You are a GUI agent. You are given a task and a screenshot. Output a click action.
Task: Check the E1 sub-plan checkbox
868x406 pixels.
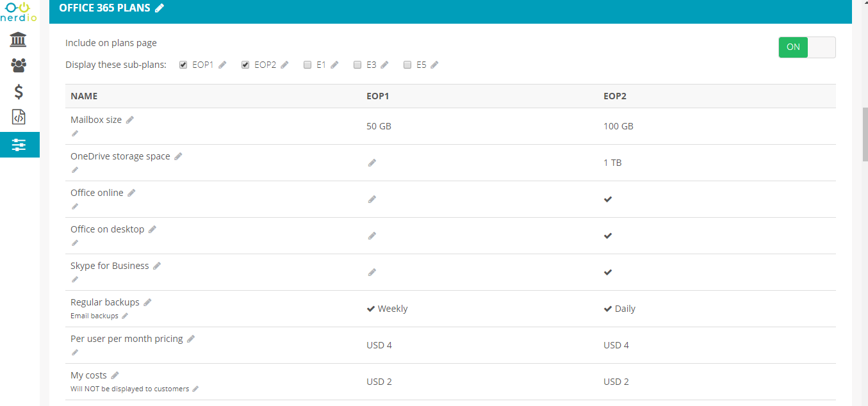307,65
